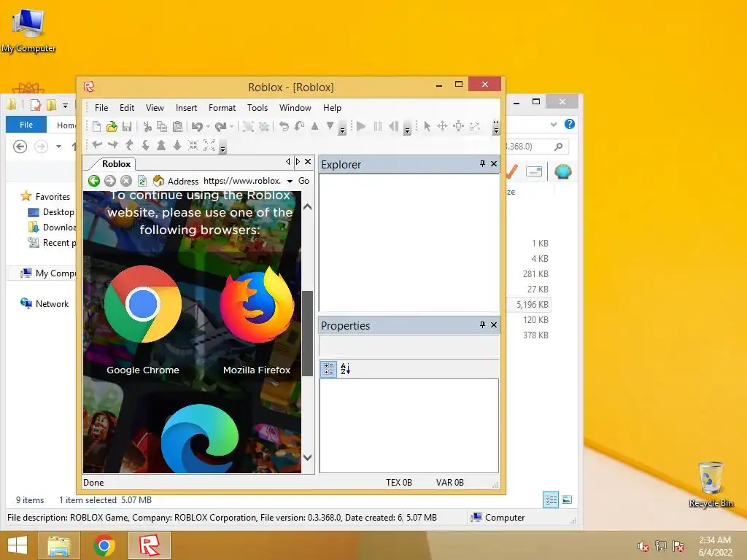Open standard toolbar options chevron

point(342,129)
